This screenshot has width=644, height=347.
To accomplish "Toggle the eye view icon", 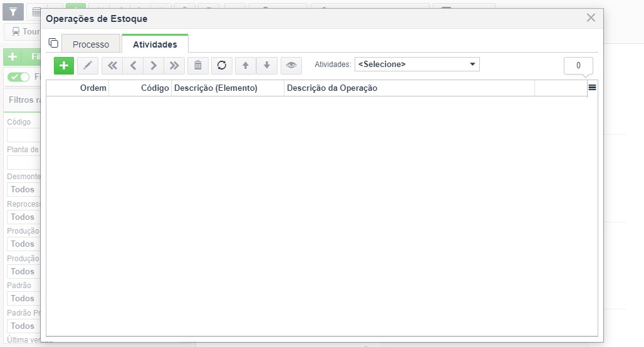I will coord(291,66).
